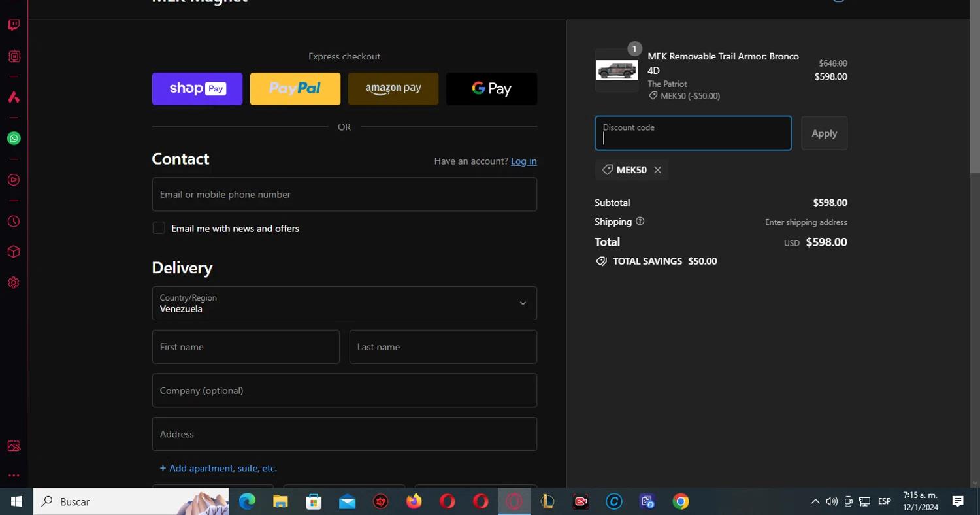This screenshot has width=980, height=515.
Task: Focus the First name field
Action: (246, 347)
